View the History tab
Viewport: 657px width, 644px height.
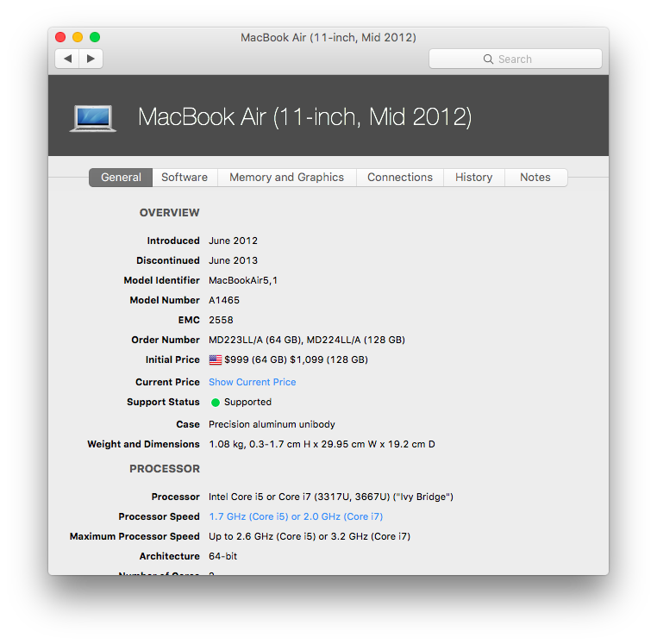click(473, 178)
